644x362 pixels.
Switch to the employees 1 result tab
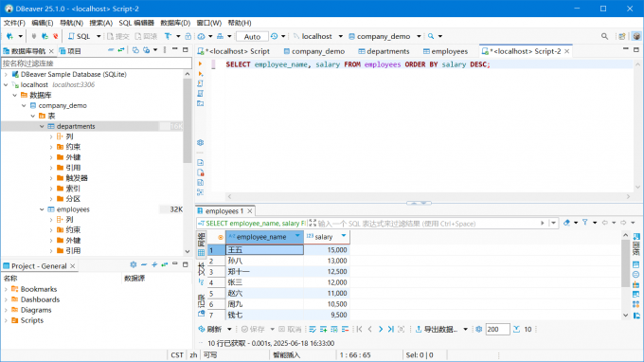click(224, 210)
